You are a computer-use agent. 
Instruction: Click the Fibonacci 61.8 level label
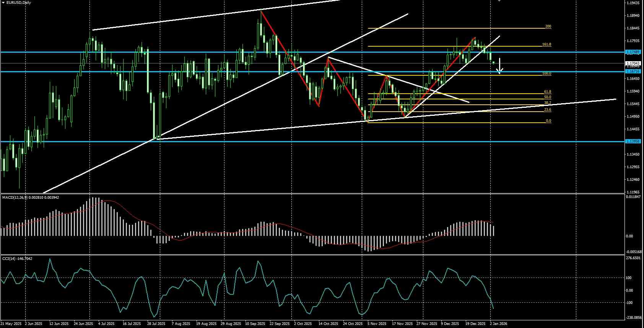coord(548,92)
